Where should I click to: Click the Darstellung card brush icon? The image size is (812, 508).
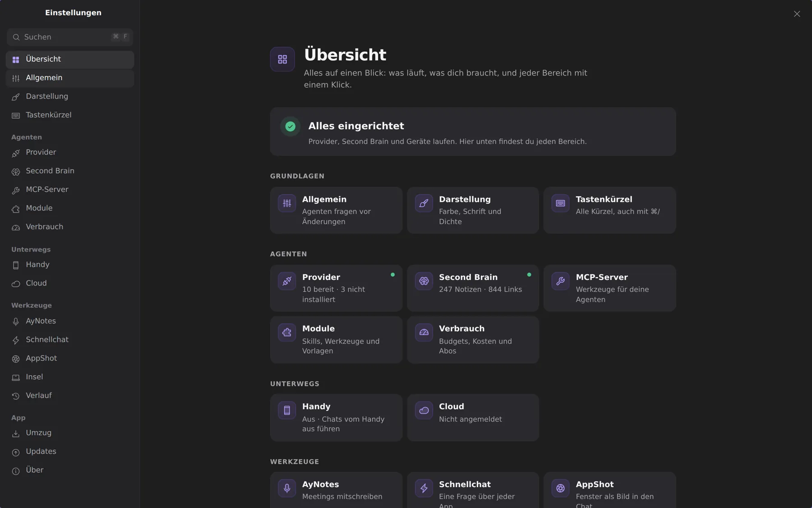[424, 203]
